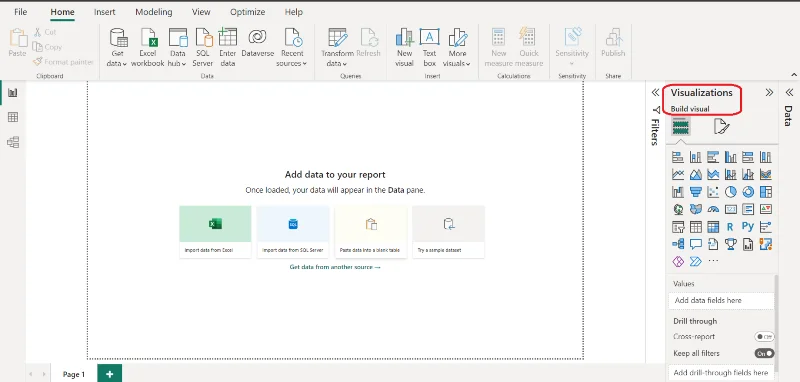Select the Page 1 tab
The height and width of the screenshot is (382, 800).
[74, 374]
